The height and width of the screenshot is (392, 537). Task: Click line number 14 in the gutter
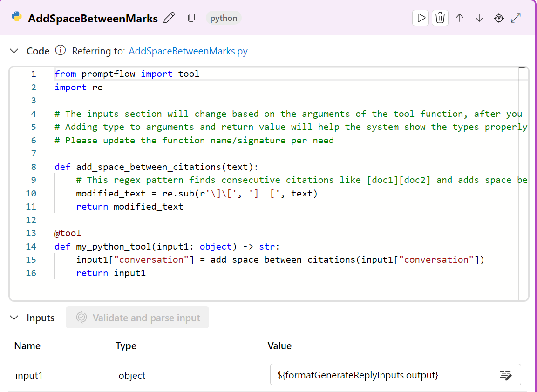31,246
